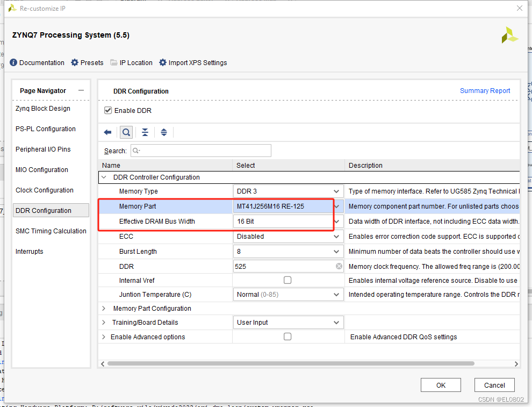Open Training/Board Details User Input dropdown
This screenshot has height=407, width=532.
[288, 322]
